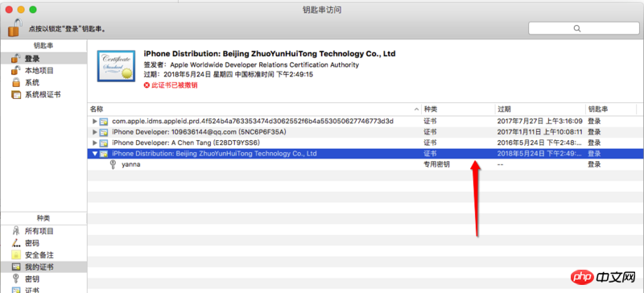Select the iPhone Distribution: Beijing ZhuoYunHuiTong list row
644x293 pixels.
pos(365,154)
